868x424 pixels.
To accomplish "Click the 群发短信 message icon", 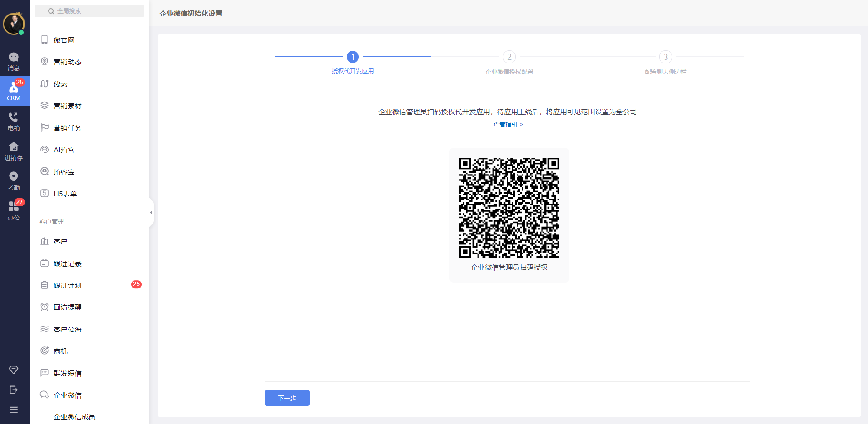I will point(44,373).
